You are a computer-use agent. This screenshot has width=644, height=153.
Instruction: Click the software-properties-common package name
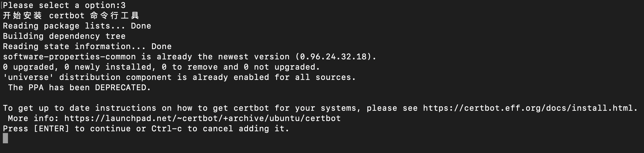point(69,57)
